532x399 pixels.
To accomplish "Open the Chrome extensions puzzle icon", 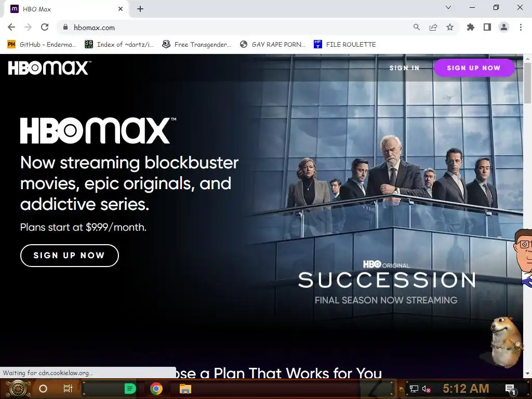I will tap(470, 27).
